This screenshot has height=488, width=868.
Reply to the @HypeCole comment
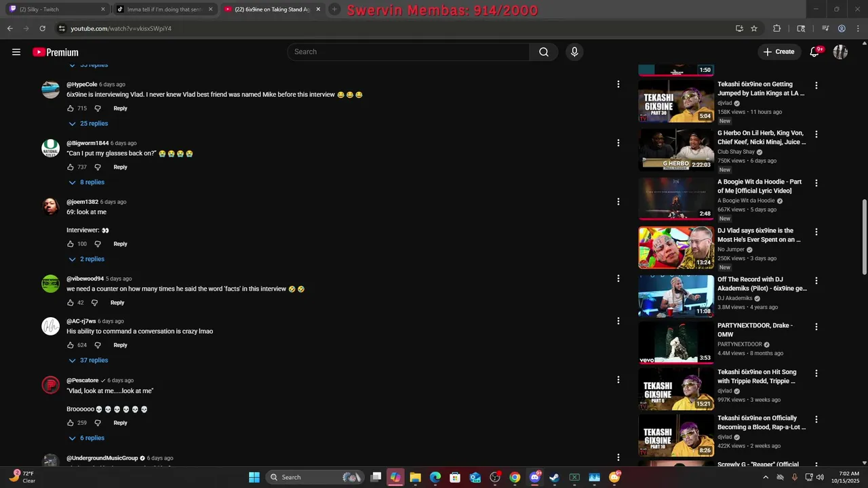pos(120,108)
